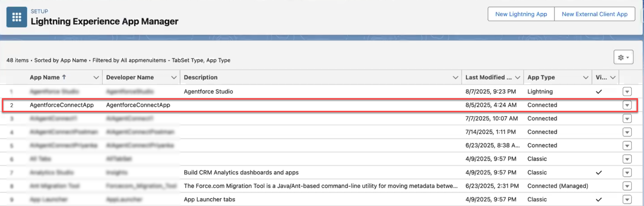
Task: Open row actions for Agentforce Studio row
Action: click(x=627, y=92)
